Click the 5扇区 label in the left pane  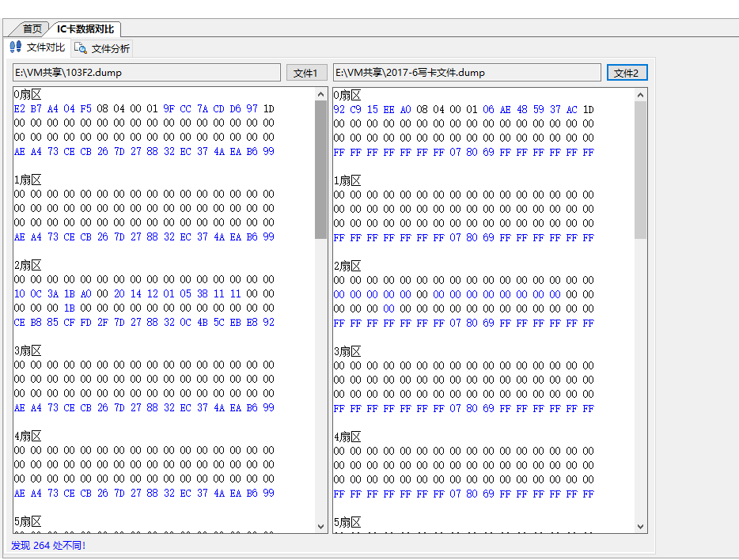(x=28, y=521)
